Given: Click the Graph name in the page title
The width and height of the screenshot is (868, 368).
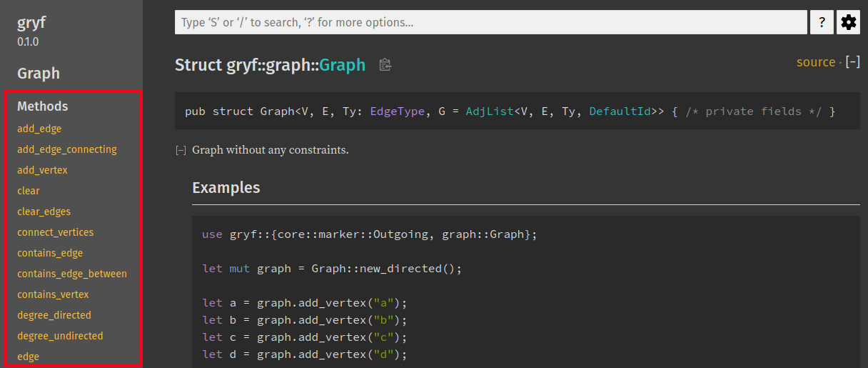Looking at the screenshot, I should tap(342, 65).
